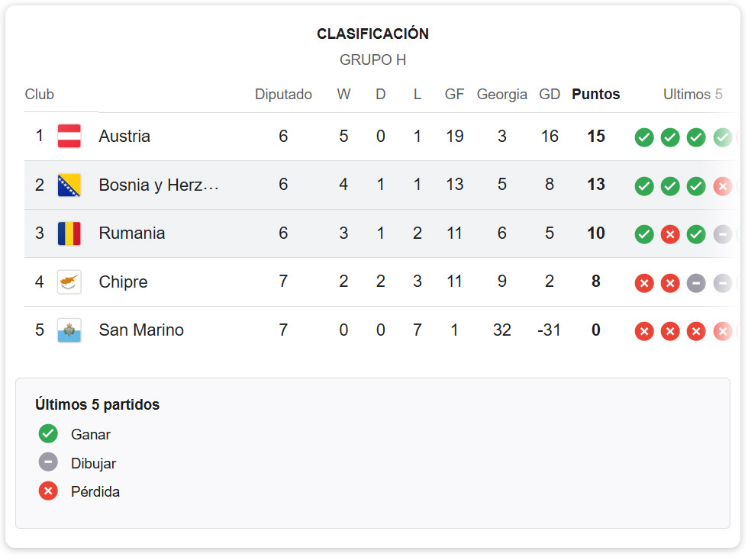
Task: Click the Rumania flag icon
Action: (69, 233)
